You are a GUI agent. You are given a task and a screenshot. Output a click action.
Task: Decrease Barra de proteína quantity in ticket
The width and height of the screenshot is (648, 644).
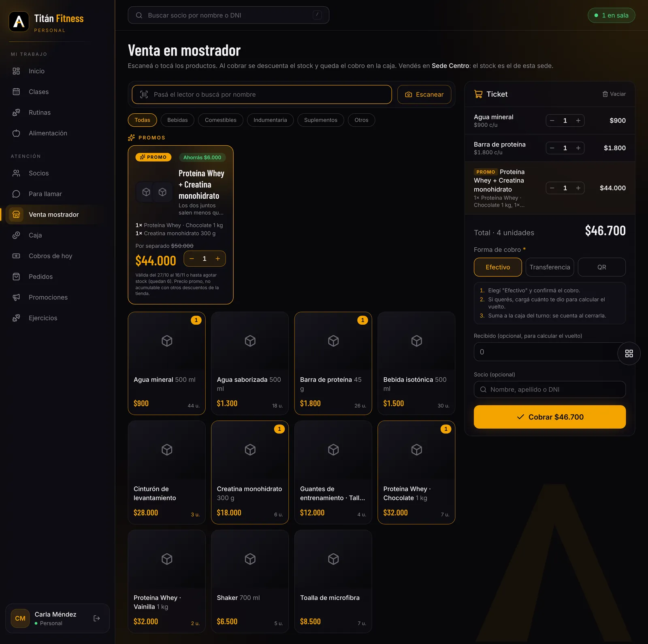pyautogui.click(x=552, y=148)
